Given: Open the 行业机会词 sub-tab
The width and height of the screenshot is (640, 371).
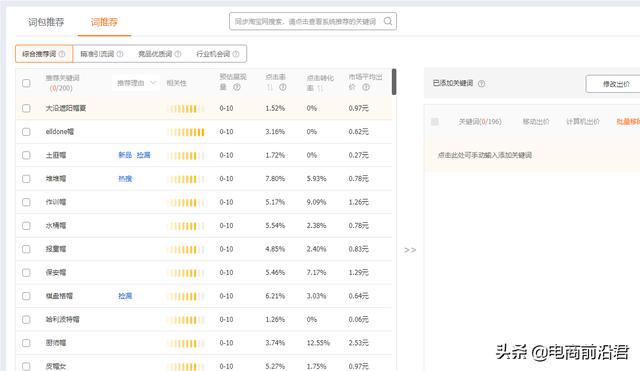Looking at the screenshot, I should (213, 54).
